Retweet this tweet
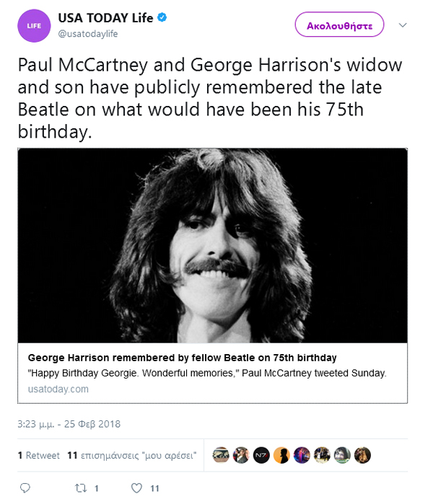Image resolution: width=433 pixels, height=504 pixels. point(81,488)
